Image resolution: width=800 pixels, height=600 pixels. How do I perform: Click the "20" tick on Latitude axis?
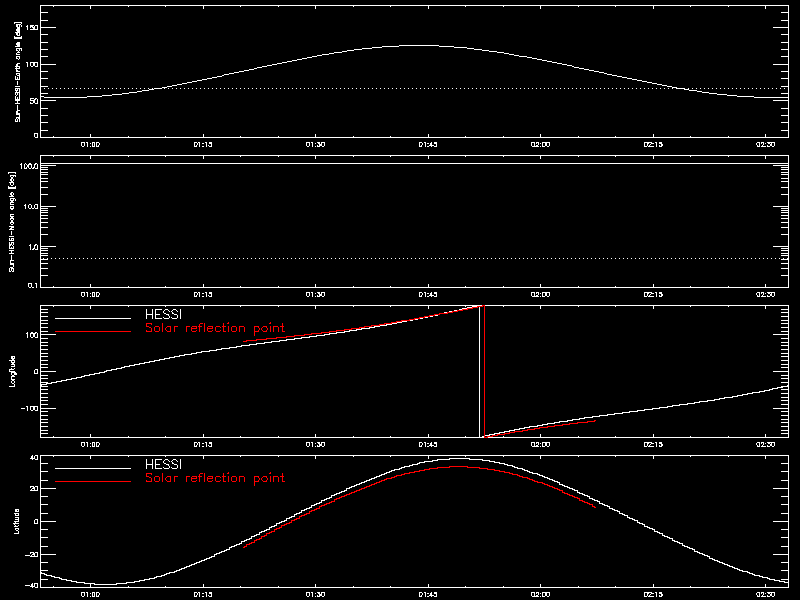click(x=34, y=489)
